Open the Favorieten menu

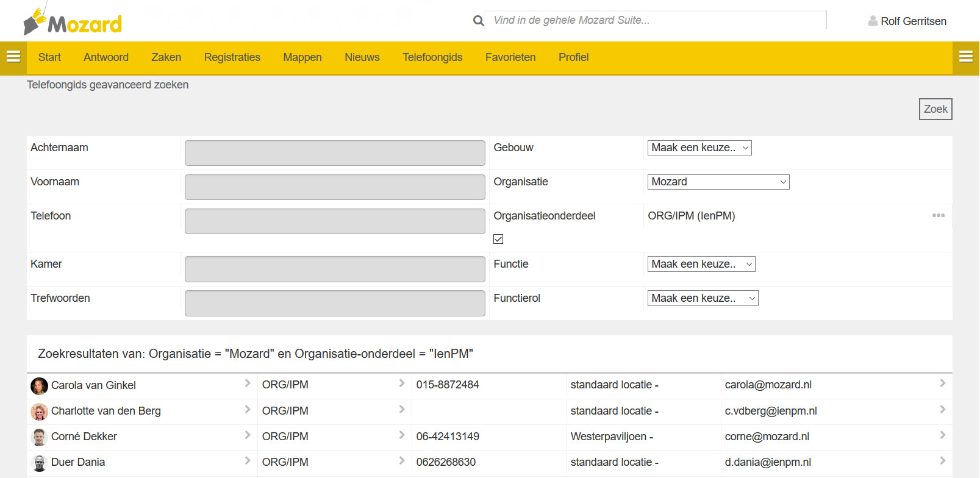tap(510, 57)
